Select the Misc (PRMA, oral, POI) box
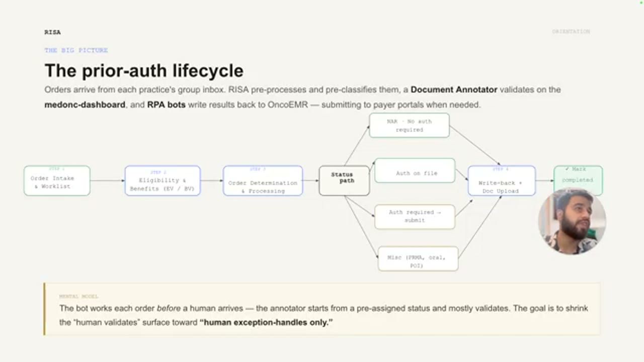The image size is (644, 362). 418,258
